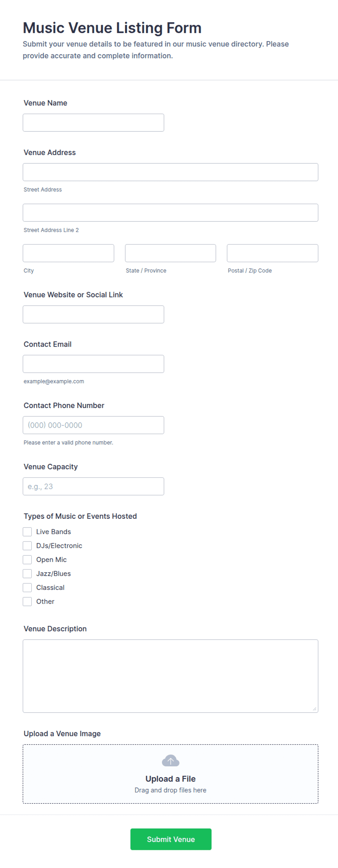Click the Submit Venue button

(x=171, y=839)
